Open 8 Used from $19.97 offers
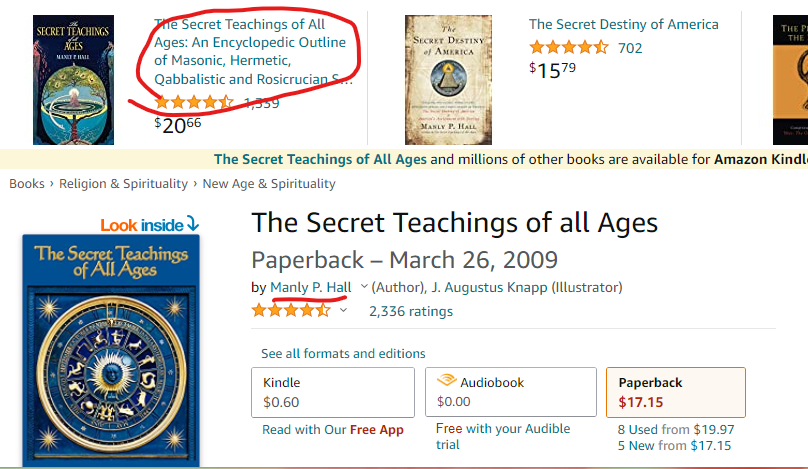 tap(676, 429)
